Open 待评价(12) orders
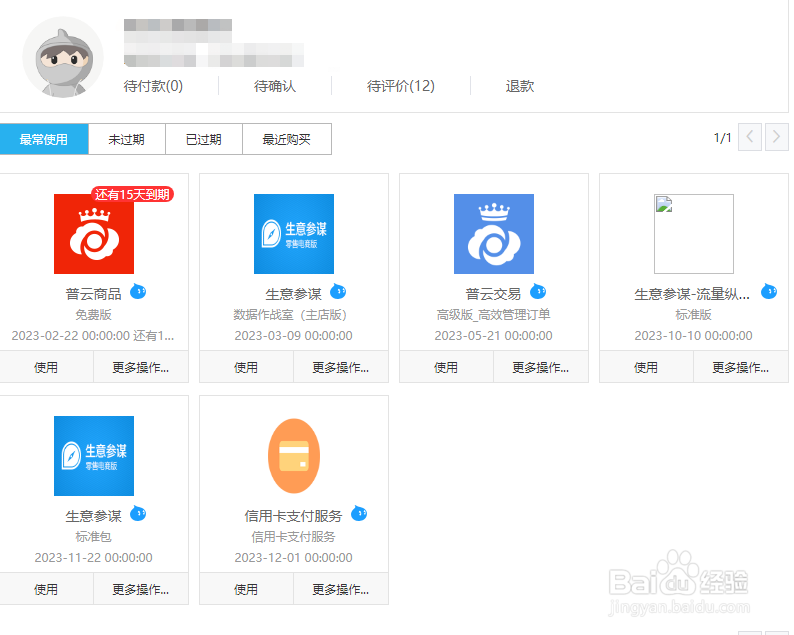Screen dimensions: 794x635 (x=401, y=86)
